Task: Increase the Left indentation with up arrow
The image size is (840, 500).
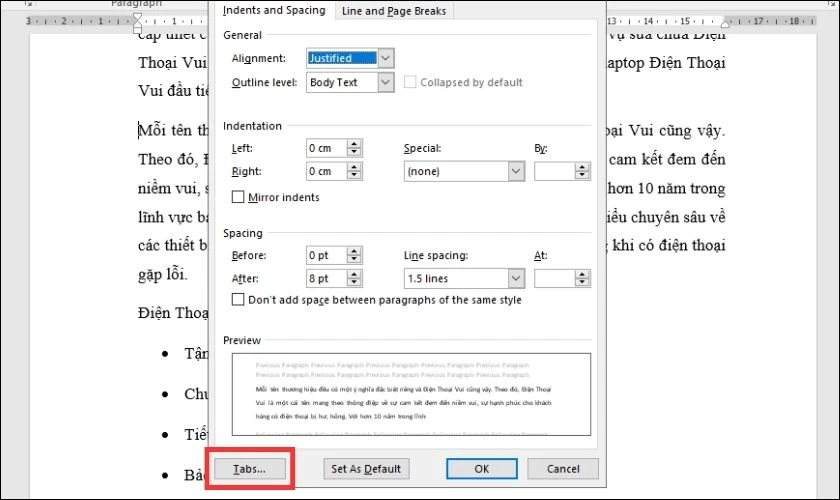Action: (x=354, y=144)
